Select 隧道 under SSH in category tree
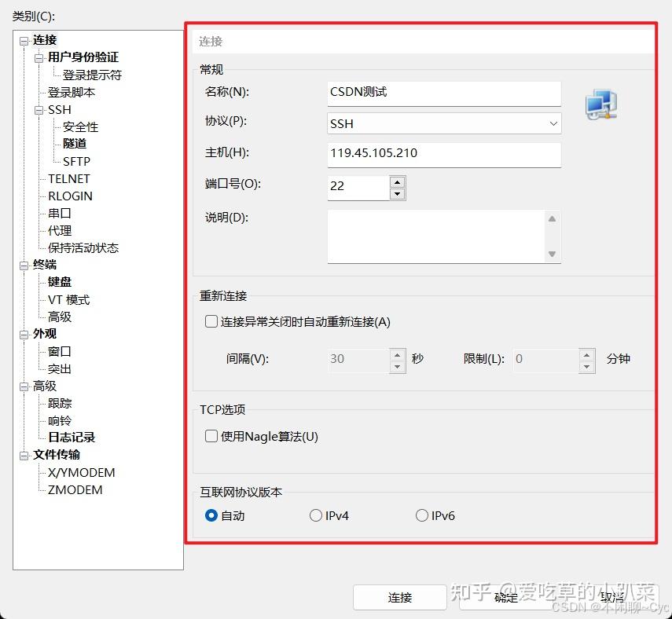The height and width of the screenshot is (619, 672). coord(75,144)
